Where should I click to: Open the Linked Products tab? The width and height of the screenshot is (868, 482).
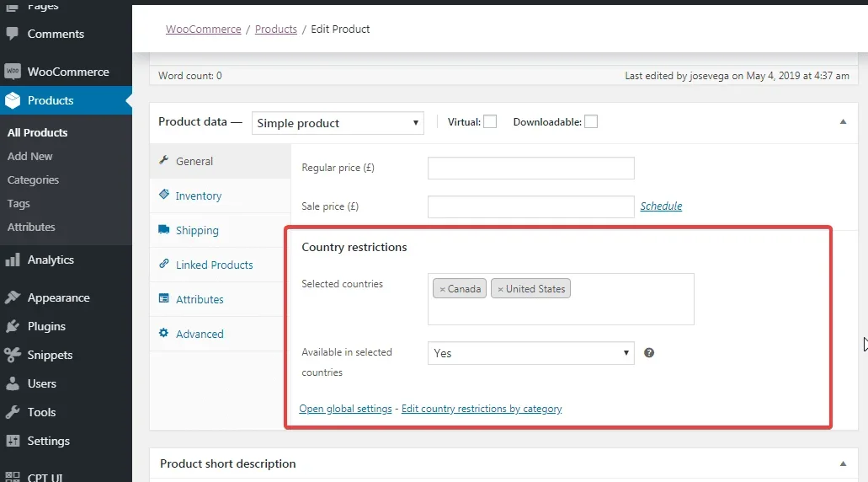pos(221,265)
